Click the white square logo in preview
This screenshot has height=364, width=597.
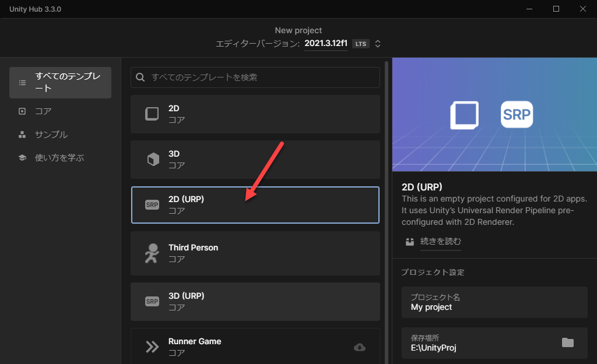465,115
